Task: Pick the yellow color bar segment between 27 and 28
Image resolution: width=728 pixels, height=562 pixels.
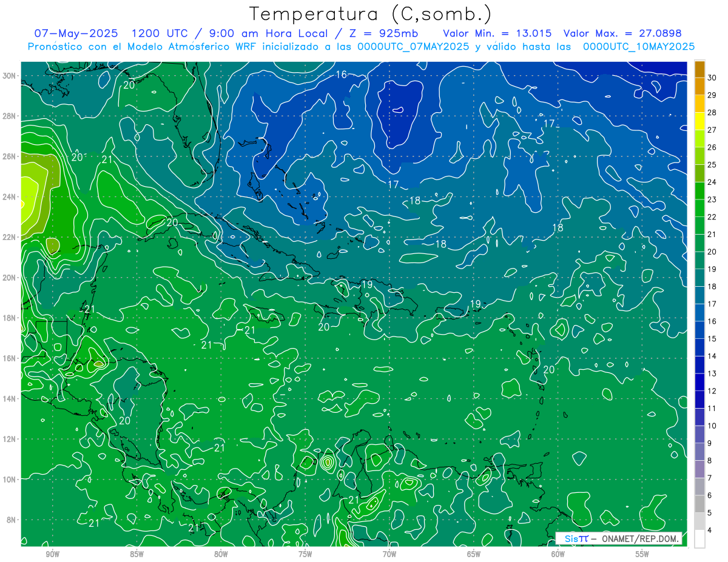Action: [700, 121]
